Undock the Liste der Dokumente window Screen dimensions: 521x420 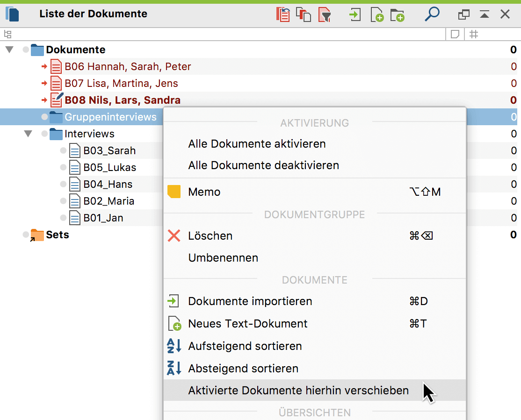[x=463, y=14]
